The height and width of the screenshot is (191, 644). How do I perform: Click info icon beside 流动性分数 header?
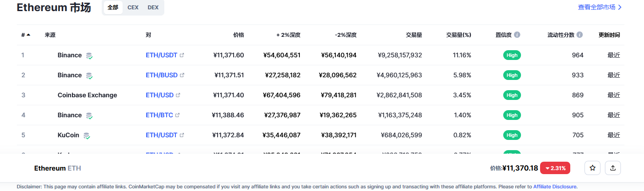[580, 35]
